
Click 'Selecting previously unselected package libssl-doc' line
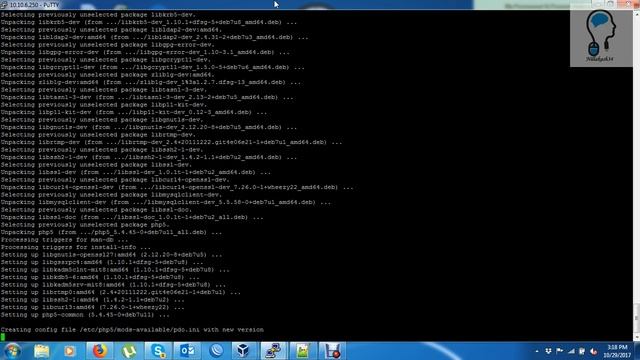point(96,210)
